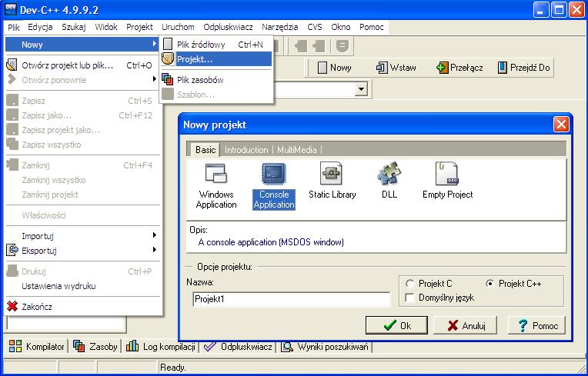Open the Widok menu
588x376 pixels.
point(106,27)
